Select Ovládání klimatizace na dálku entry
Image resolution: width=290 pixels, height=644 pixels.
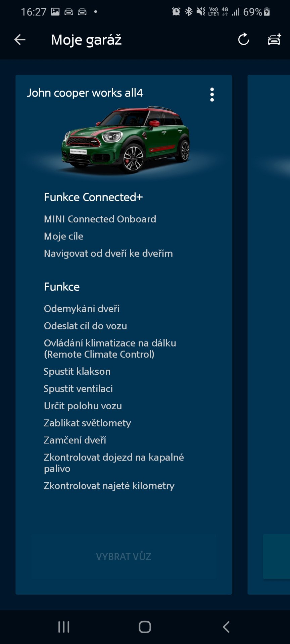[x=110, y=348]
